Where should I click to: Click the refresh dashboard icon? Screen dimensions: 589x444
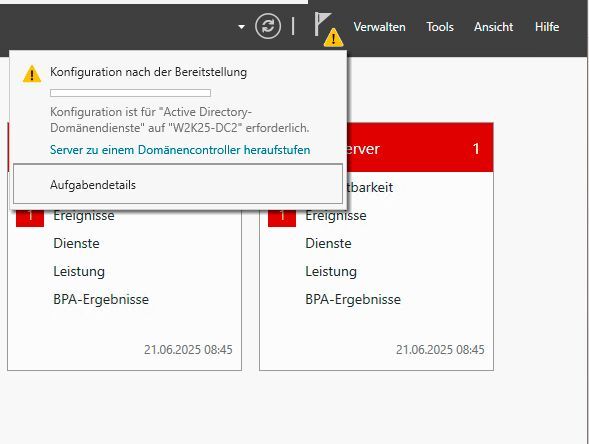pyautogui.click(x=268, y=26)
